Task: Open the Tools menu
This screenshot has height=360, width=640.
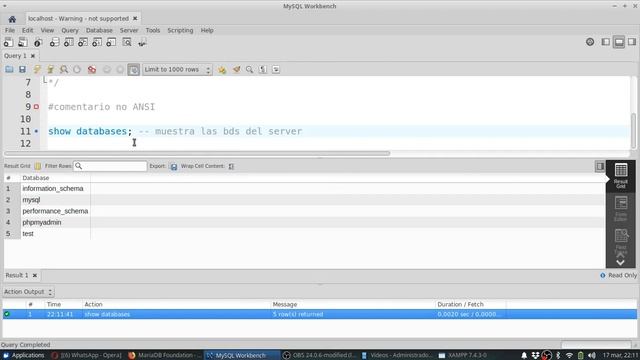Action: pyautogui.click(x=153, y=30)
